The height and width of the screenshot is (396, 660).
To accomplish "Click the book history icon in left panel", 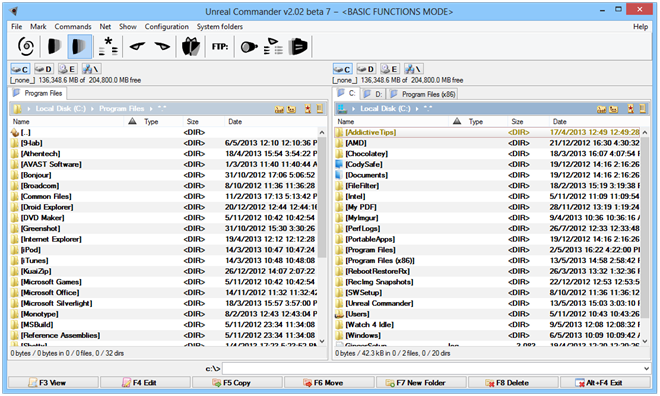I will pos(320,109).
